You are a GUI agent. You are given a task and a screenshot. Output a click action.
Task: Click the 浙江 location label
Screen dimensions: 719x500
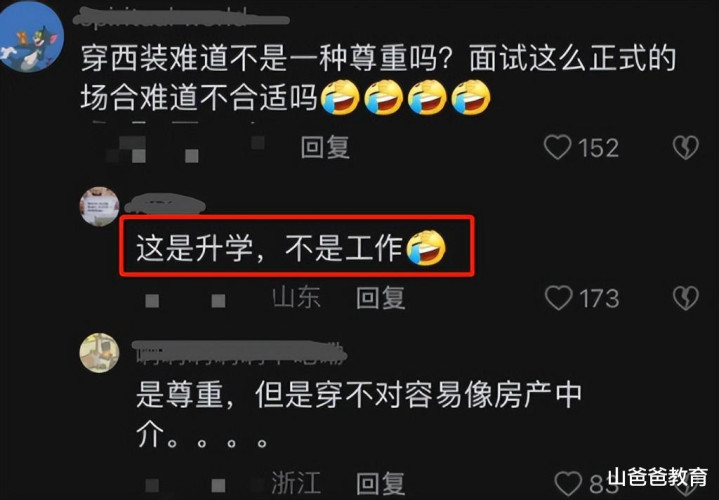(296, 484)
